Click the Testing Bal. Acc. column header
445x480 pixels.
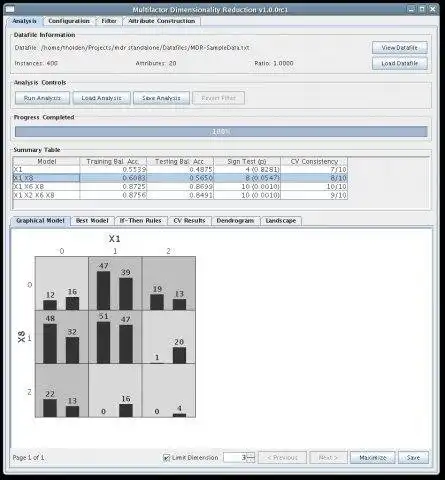180,161
